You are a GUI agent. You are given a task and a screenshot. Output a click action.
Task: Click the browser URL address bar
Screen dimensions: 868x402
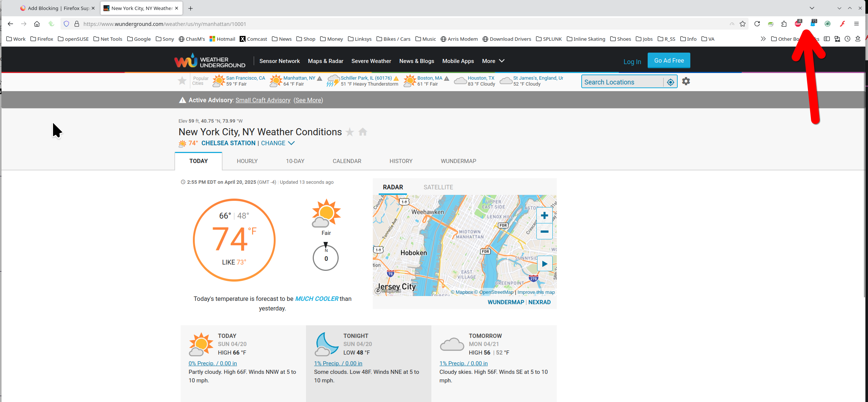(404, 24)
